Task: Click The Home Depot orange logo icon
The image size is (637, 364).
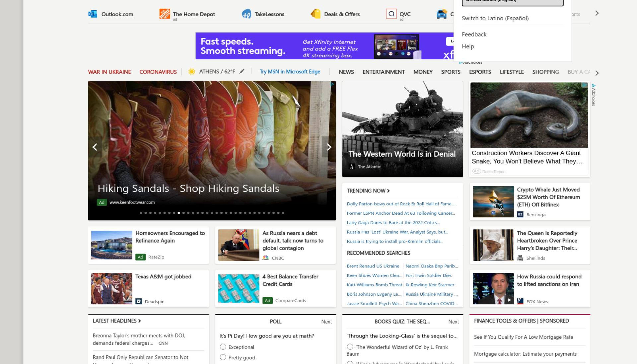Action: coord(165,14)
